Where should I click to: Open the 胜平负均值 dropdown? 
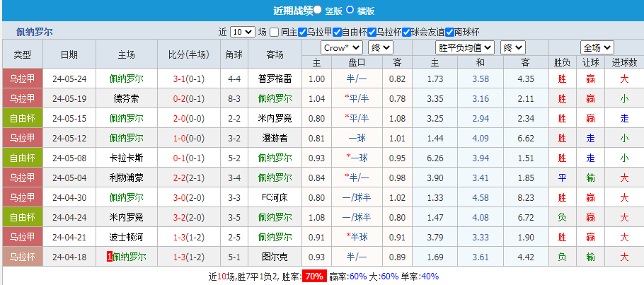click(x=465, y=47)
